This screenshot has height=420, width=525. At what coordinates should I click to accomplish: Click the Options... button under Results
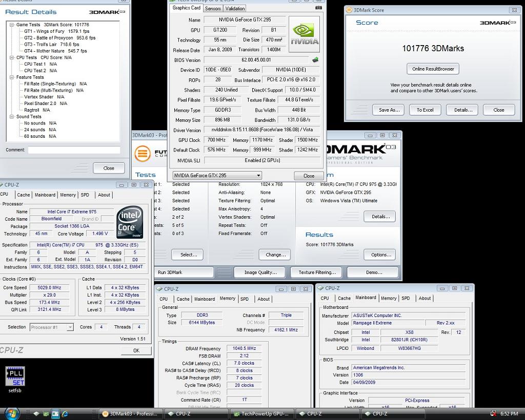(380, 255)
